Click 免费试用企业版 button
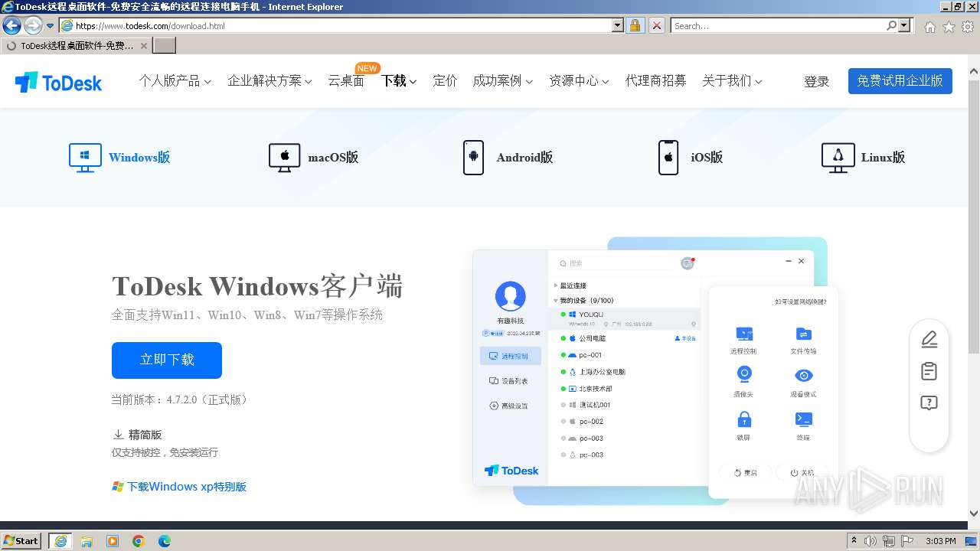This screenshot has width=980, height=551. pos(900,81)
